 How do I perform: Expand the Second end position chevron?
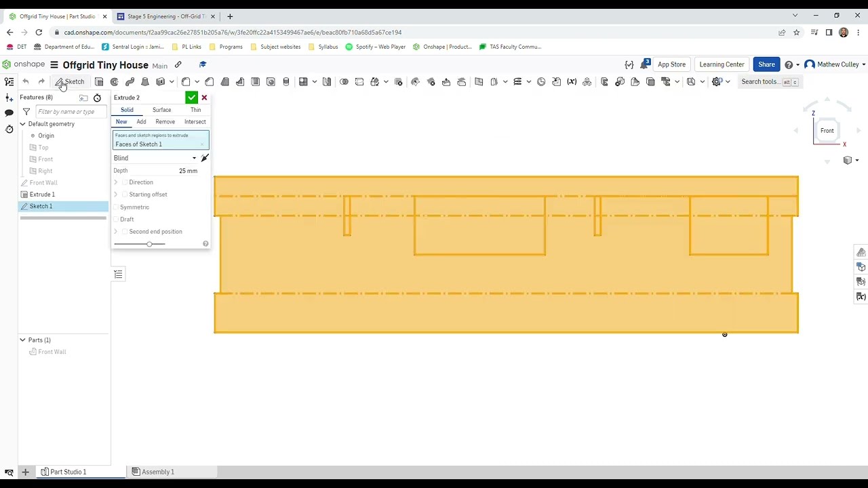point(116,232)
